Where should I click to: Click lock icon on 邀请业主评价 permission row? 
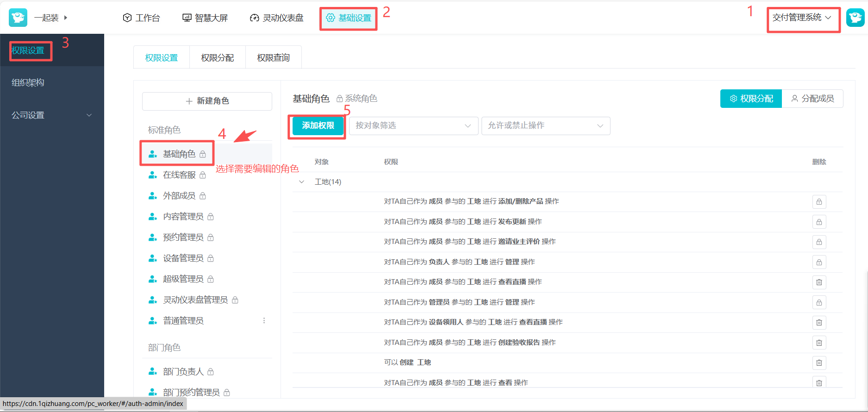[819, 242]
